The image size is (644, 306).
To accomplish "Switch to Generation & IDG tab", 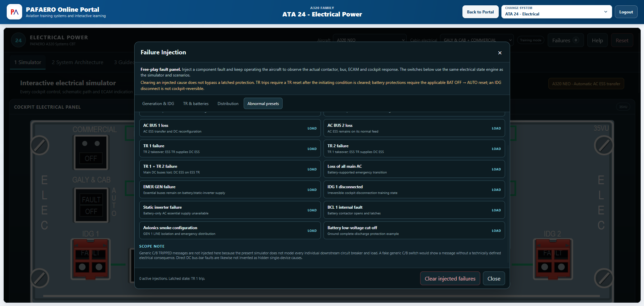I will click(158, 104).
